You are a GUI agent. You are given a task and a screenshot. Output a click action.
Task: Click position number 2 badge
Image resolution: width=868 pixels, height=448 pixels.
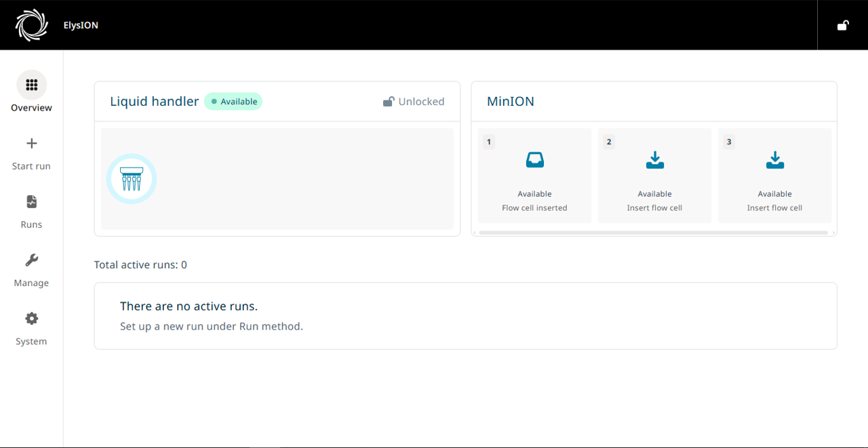click(609, 142)
